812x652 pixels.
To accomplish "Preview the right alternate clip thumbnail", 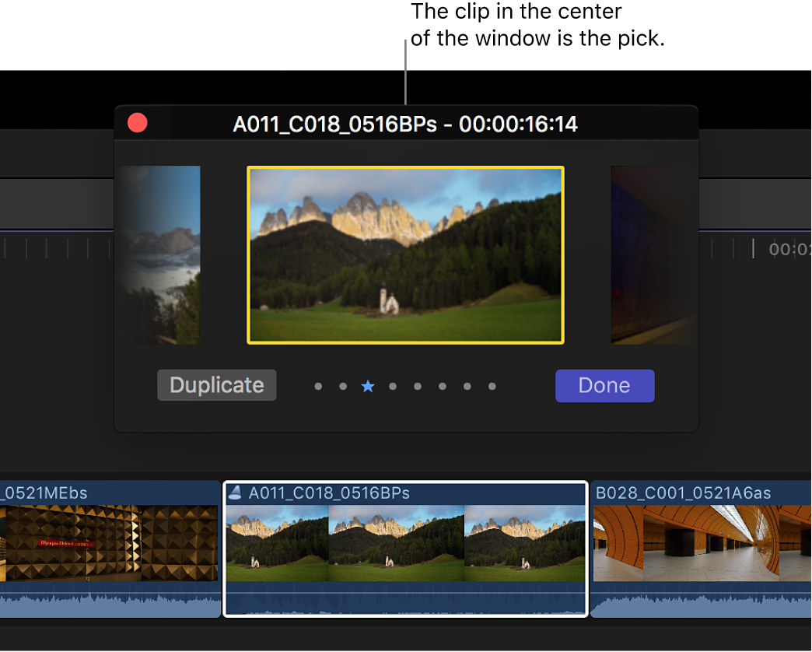I will pos(652,254).
